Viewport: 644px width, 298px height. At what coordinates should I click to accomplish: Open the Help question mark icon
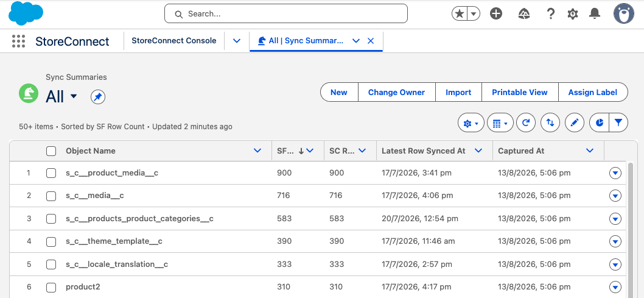point(550,13)
